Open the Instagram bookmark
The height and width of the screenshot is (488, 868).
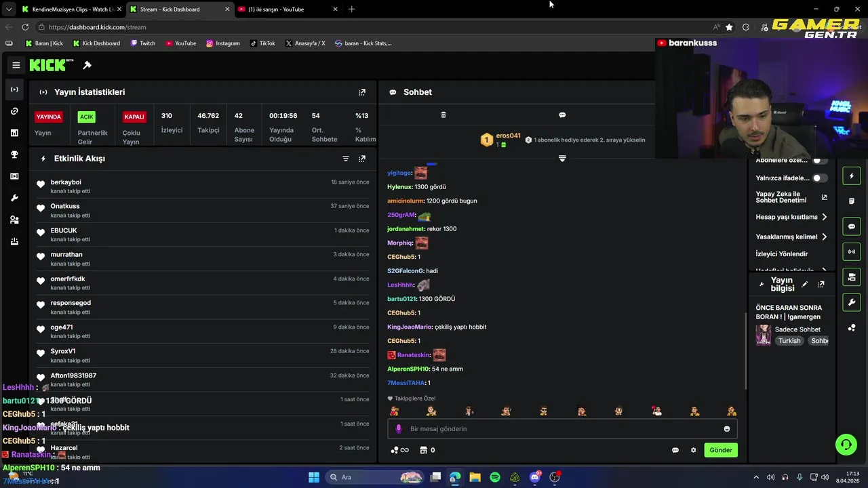(223, 43)
